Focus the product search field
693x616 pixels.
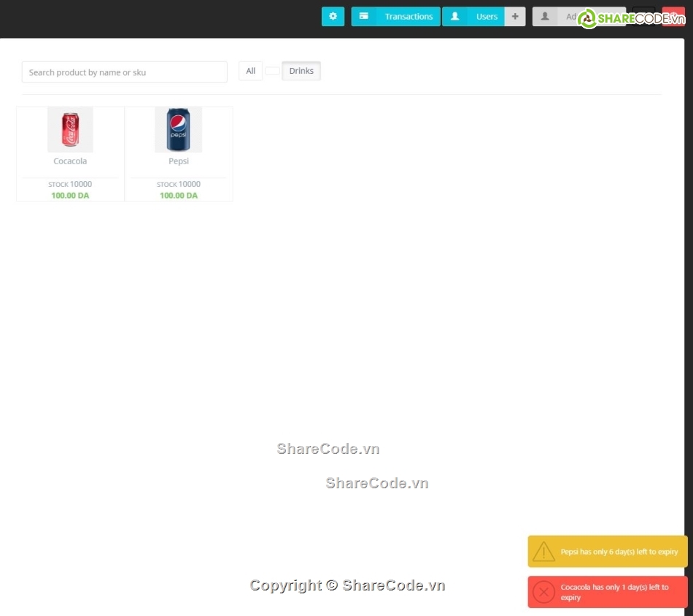[124, 72]
